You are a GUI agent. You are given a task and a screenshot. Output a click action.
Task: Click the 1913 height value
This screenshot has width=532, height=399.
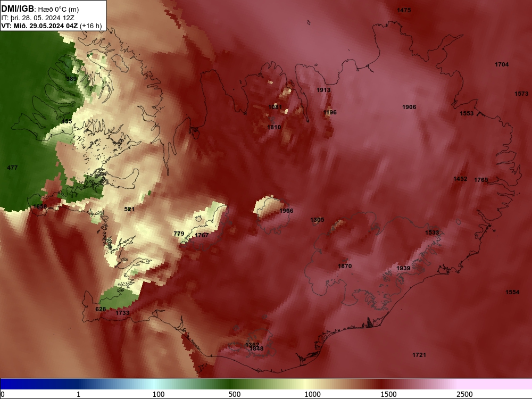point(323,90)
